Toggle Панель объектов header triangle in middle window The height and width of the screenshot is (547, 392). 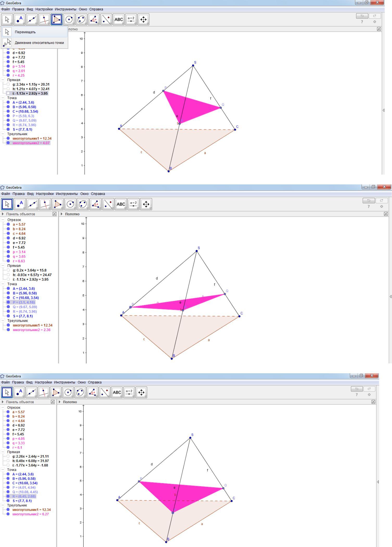click(x=3, y=214)
